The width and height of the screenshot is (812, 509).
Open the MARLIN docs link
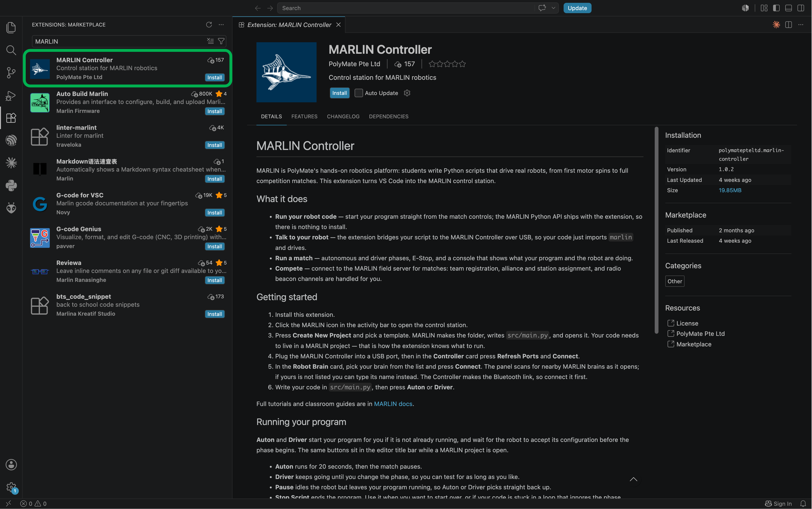pyautogui.click(x=393, y=404)
